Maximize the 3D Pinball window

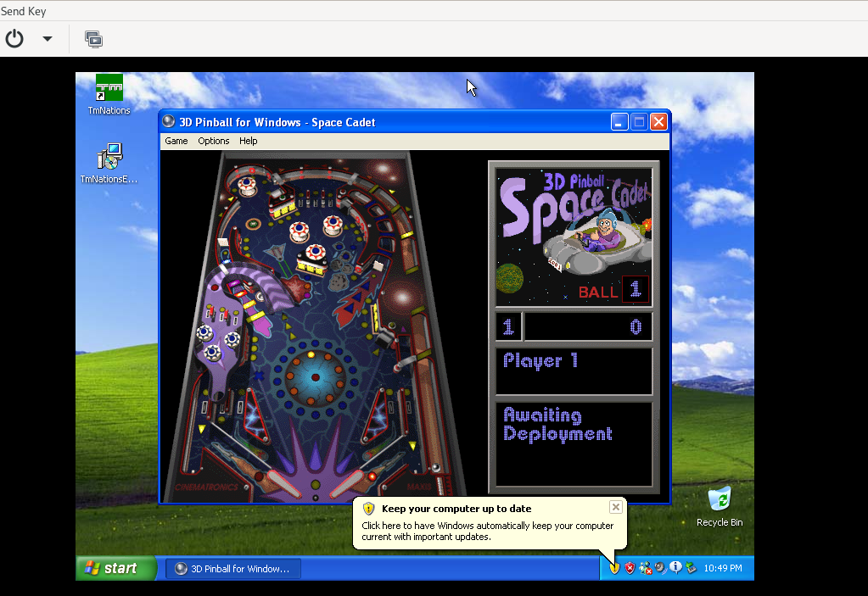[640, 121]
